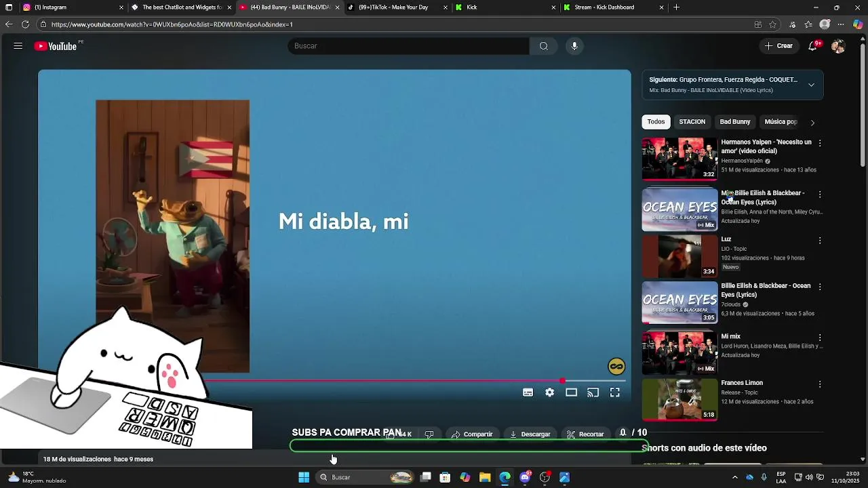Open a new browser tab
Screen dimensions: 868x488
tap(676, 7)
